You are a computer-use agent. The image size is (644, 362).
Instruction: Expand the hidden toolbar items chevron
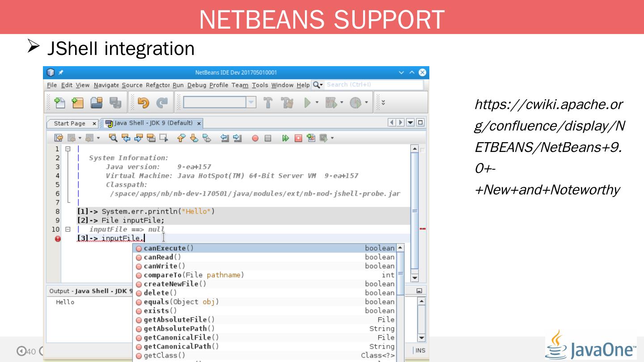click(383, 102)
